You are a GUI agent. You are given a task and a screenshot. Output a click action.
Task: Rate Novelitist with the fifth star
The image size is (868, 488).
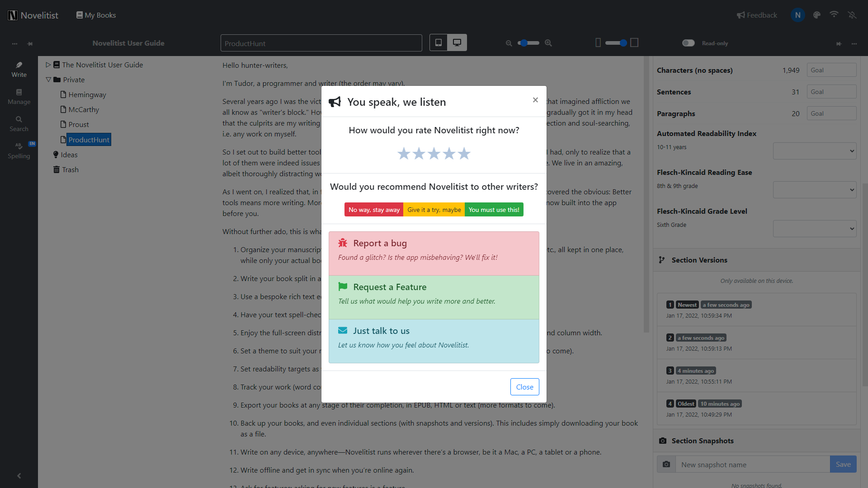464,154
